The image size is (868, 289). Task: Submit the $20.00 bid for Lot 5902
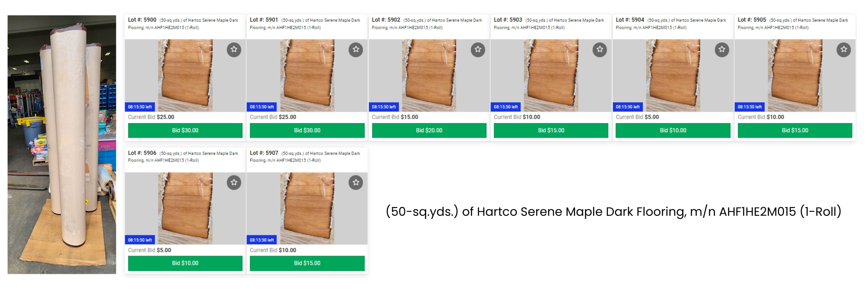[x=429, y=130]
